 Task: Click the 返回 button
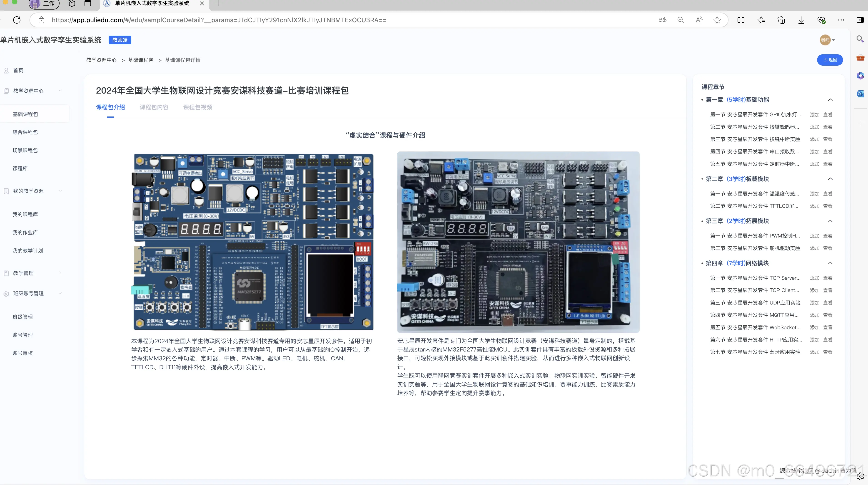830,60
